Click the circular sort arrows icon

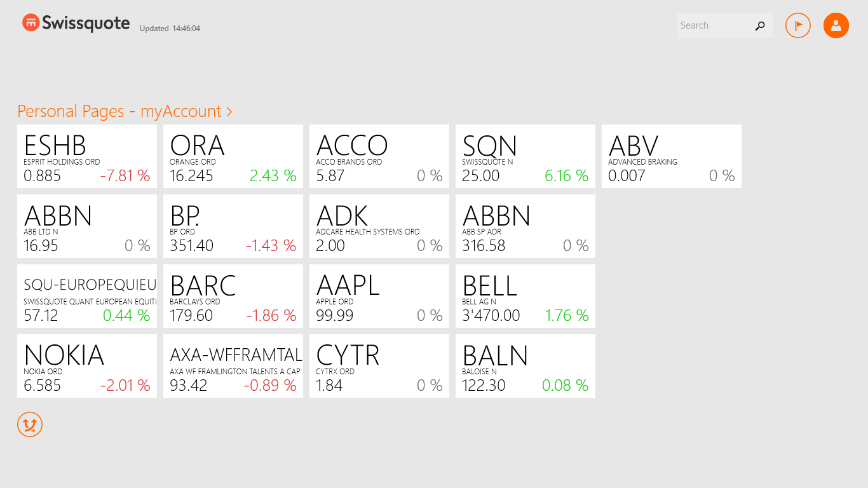30,424
